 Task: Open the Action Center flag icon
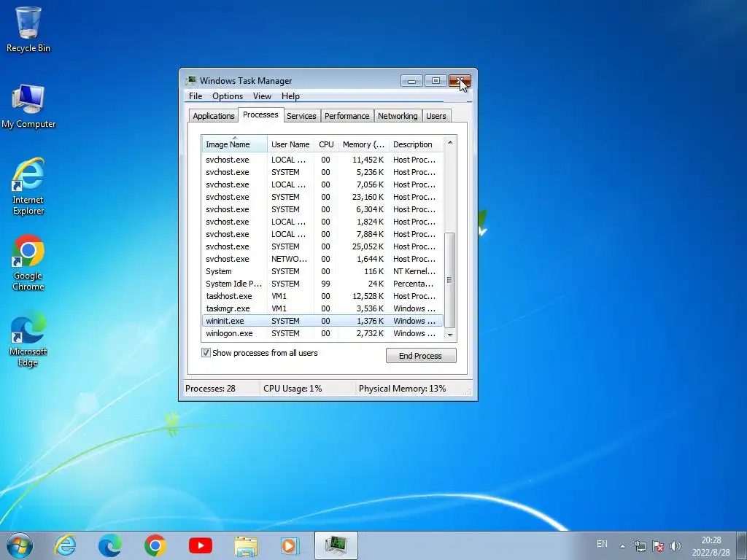point(658,546)
